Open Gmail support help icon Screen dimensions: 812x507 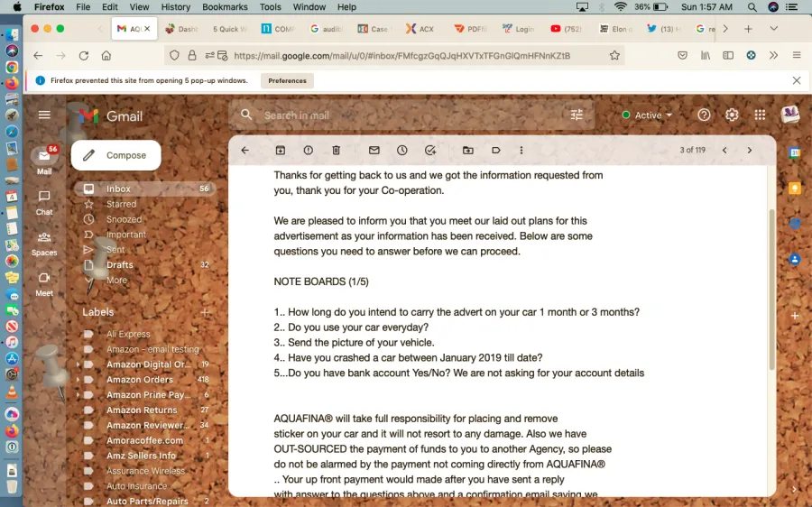coord(704,115)
